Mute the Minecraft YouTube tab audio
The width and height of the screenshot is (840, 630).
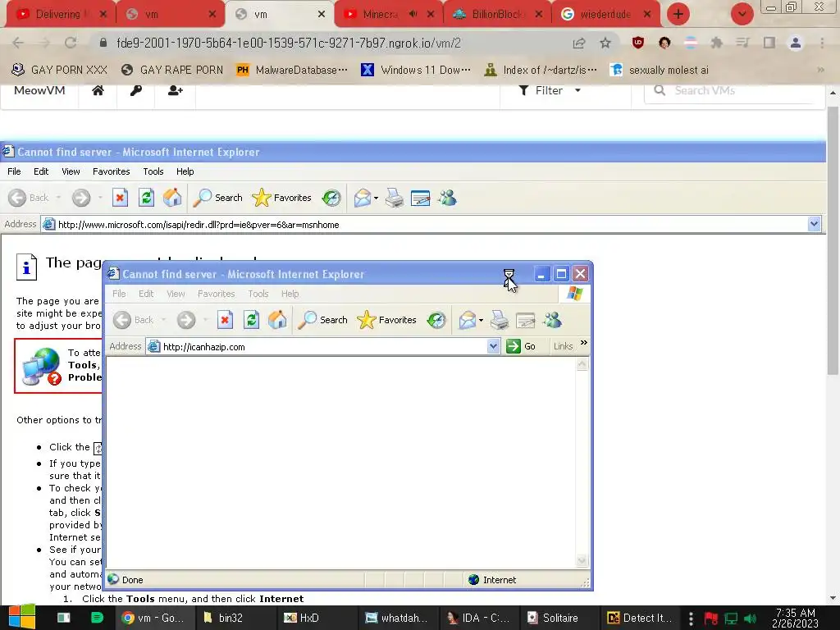(413, 15)
